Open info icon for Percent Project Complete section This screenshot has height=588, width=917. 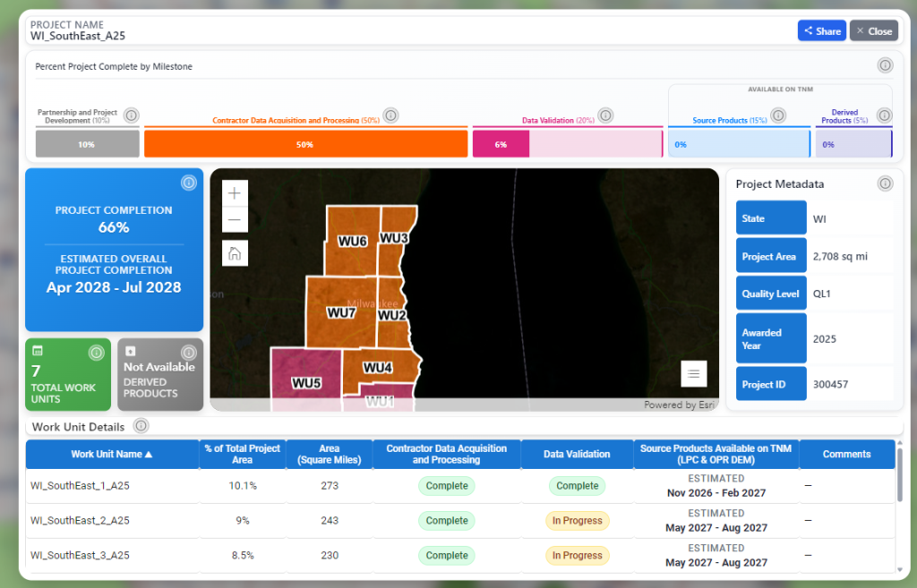(885, 65)
